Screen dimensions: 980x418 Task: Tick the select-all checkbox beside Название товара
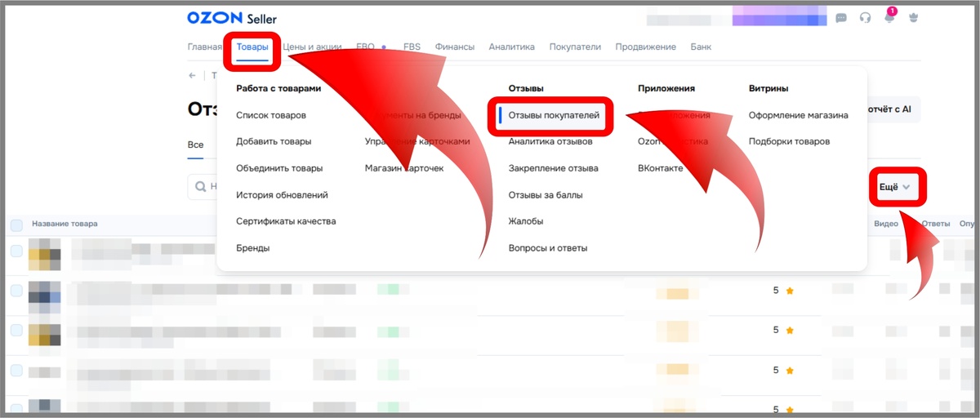click(16, 224)
